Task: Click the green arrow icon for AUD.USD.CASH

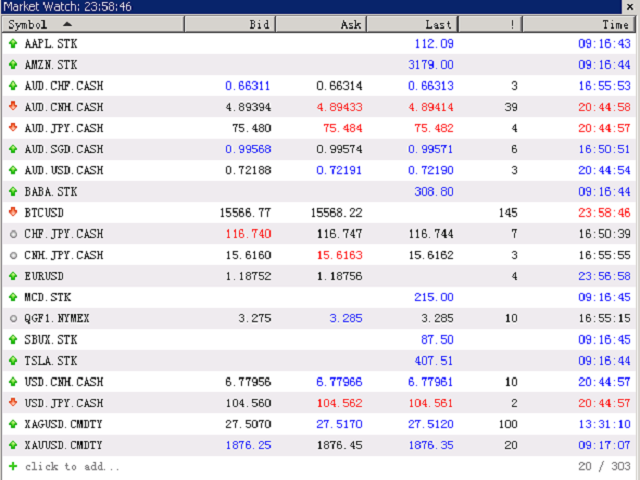Action: pos(13,170)
